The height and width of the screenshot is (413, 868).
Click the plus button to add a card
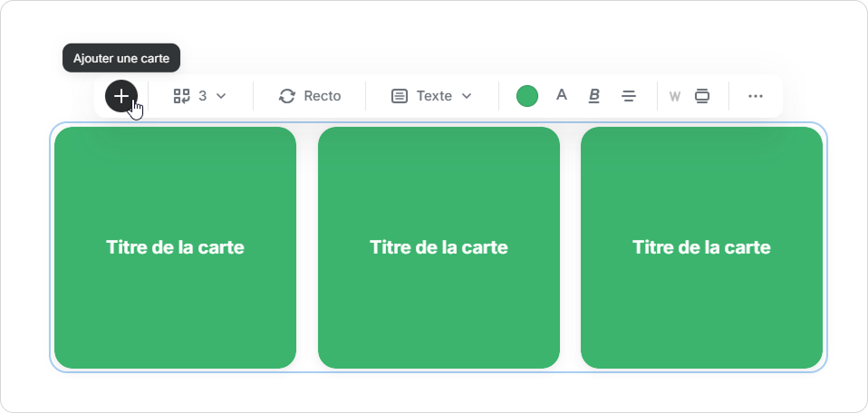tap(121, 96)
